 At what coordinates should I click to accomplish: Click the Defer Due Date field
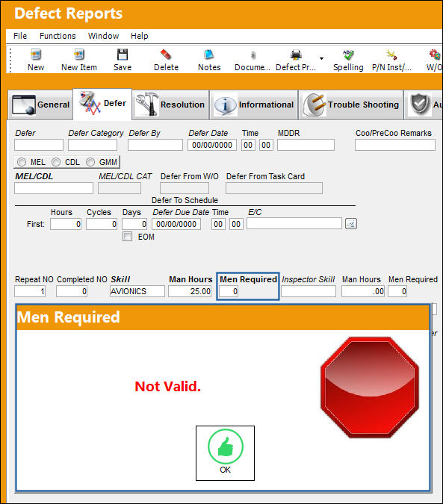tap(176, 224)
